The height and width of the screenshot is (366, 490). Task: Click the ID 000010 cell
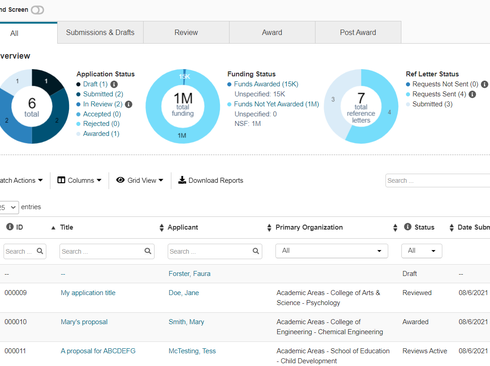(x=16, y=322)
